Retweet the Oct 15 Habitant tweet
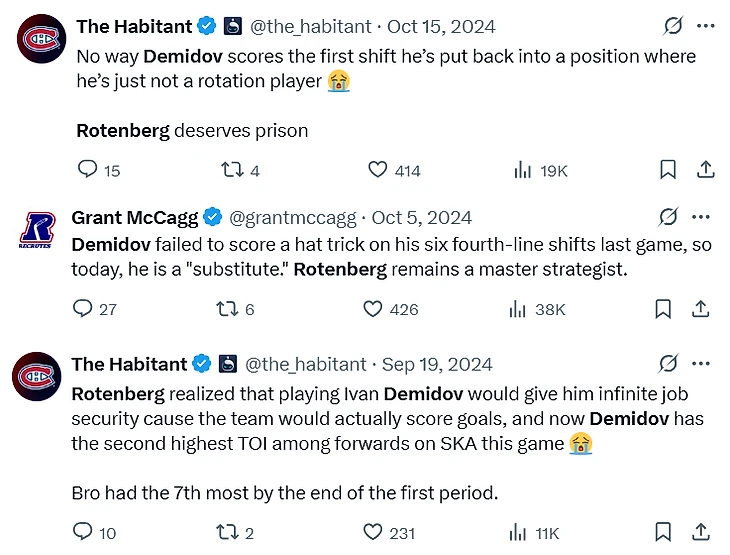This screenshot has width=730, height=555. (x=231, y=170)
